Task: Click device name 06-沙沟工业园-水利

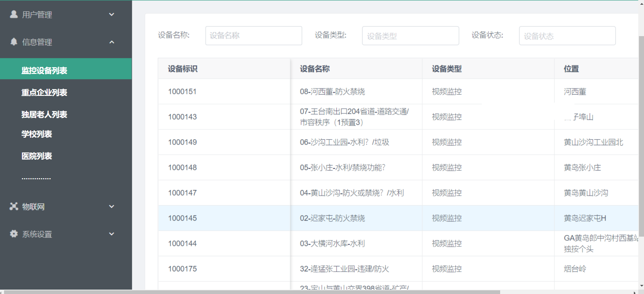Action: [344, 142]
